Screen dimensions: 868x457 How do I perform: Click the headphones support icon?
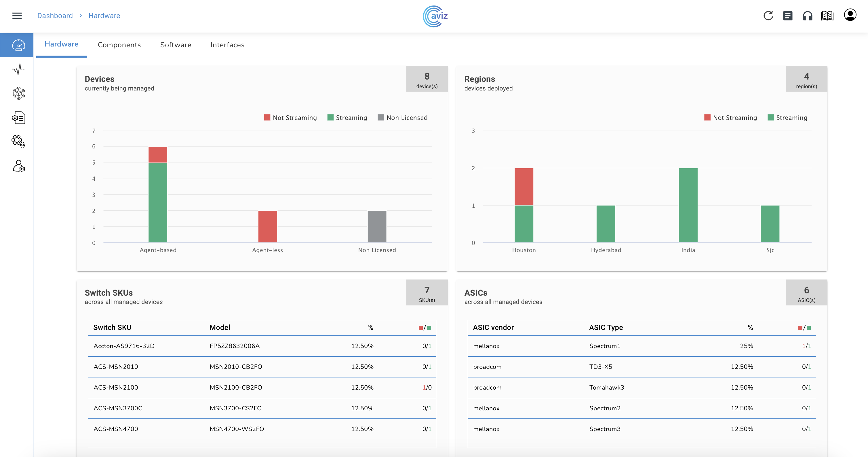(x=807, y=16)
